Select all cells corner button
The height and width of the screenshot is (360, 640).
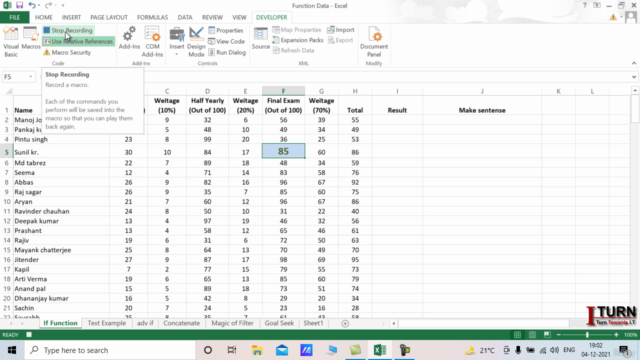tap(8, 91)
